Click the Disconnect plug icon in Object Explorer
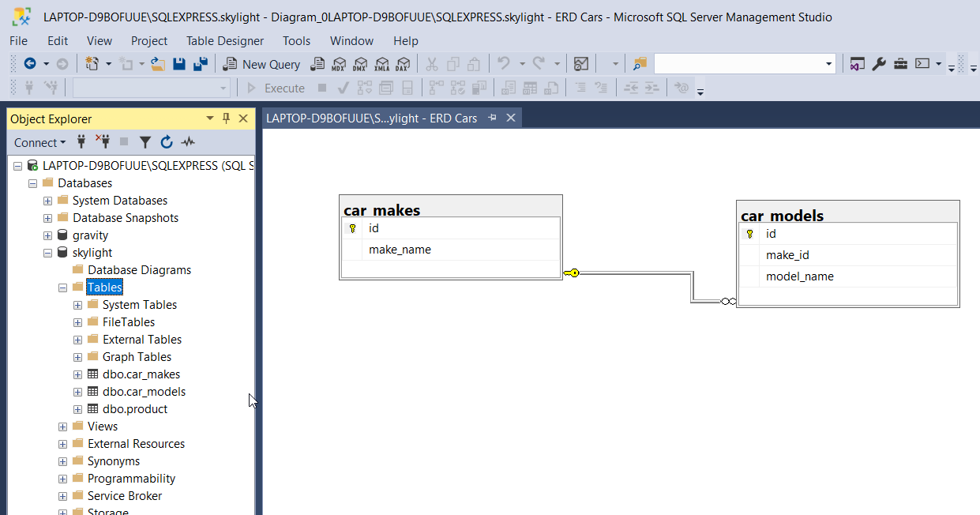 click(103, 142)
